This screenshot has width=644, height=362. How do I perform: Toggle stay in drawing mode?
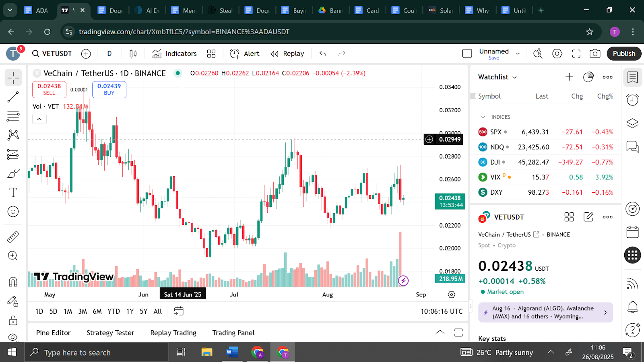pos(13,301)
